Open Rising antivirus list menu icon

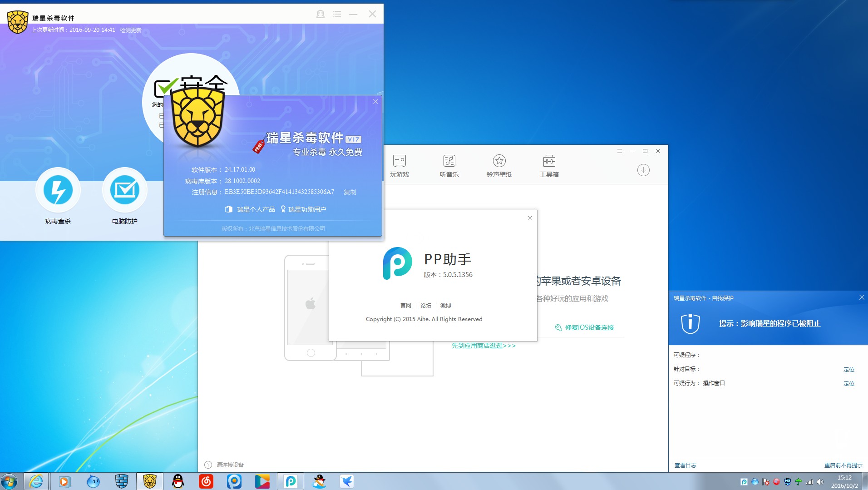[336, 14]
